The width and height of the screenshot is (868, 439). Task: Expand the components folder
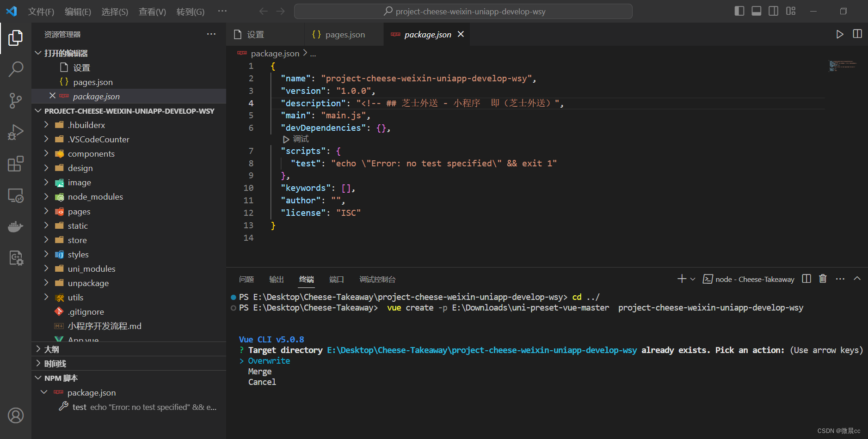click(129, 153)
